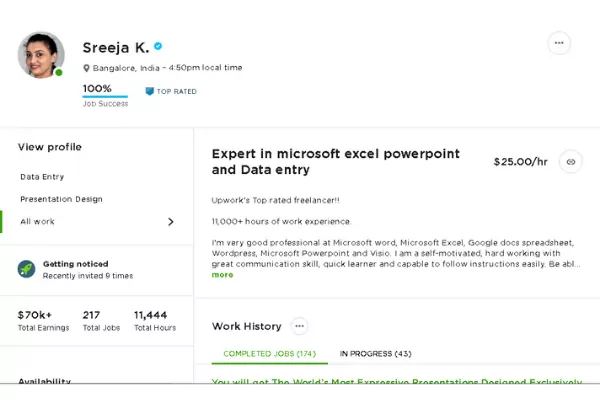Click the green online status dot

[59, 72]
